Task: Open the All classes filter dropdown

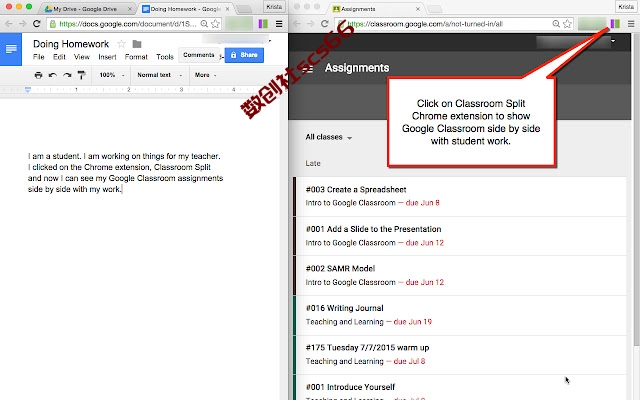Action: 329,137
